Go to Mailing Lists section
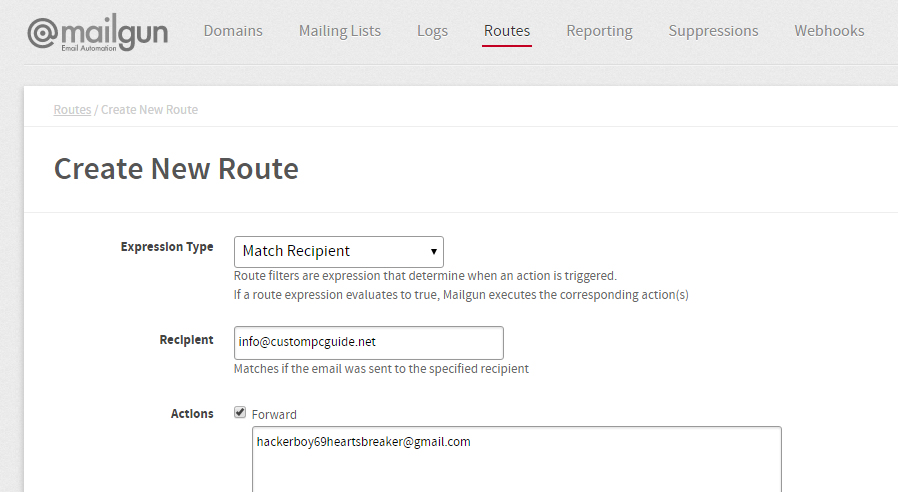898x492 pixels. 340,31
